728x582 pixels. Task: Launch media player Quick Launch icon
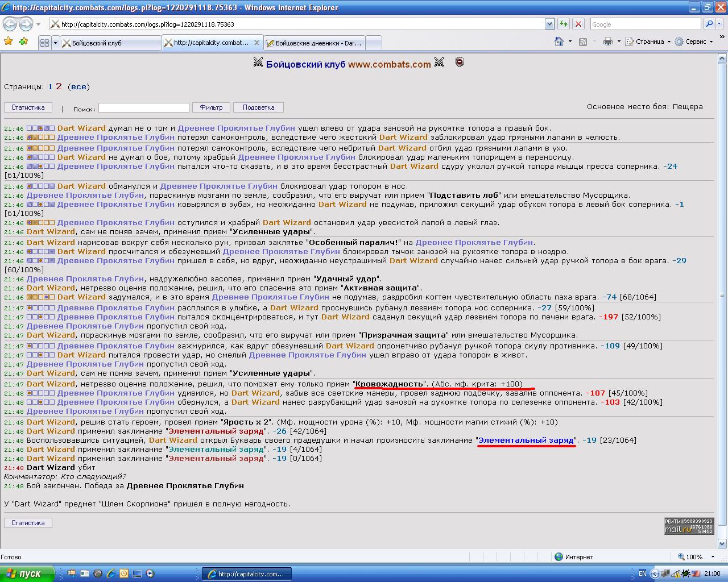pos(150,573)
